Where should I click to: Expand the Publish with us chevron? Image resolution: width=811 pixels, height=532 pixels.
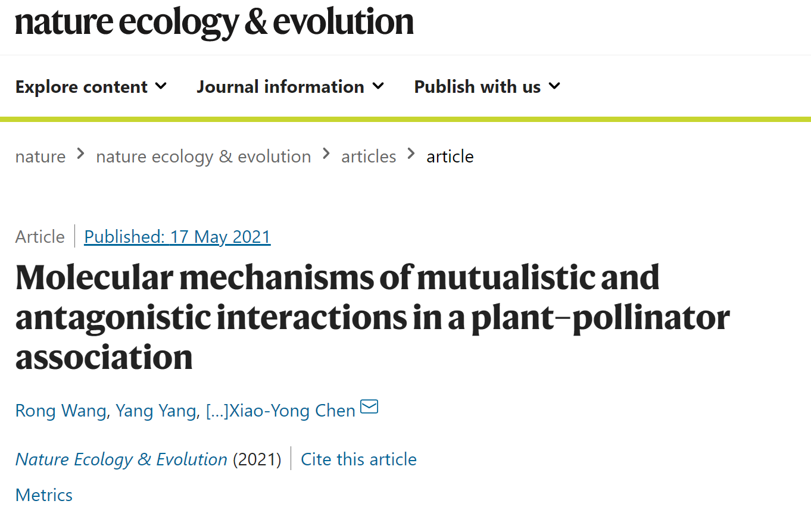tap(554, 86)
